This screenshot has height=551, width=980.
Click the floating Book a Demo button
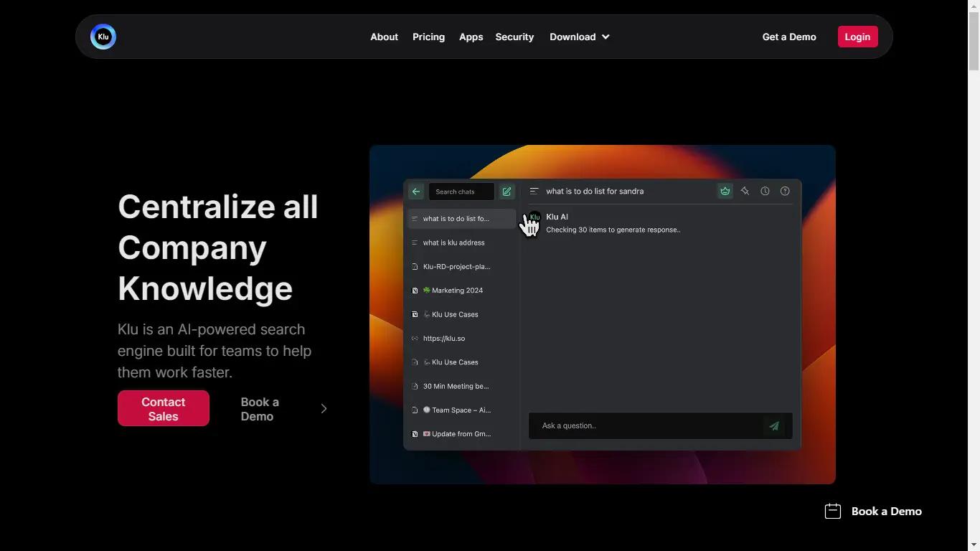pos(873,511)
